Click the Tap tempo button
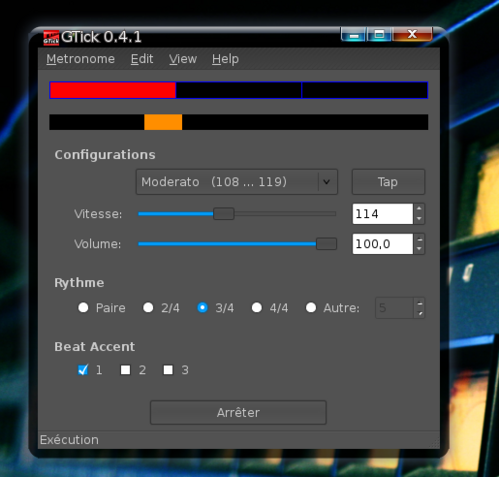This screenshot has height=477, width=499. click(388, 182)
